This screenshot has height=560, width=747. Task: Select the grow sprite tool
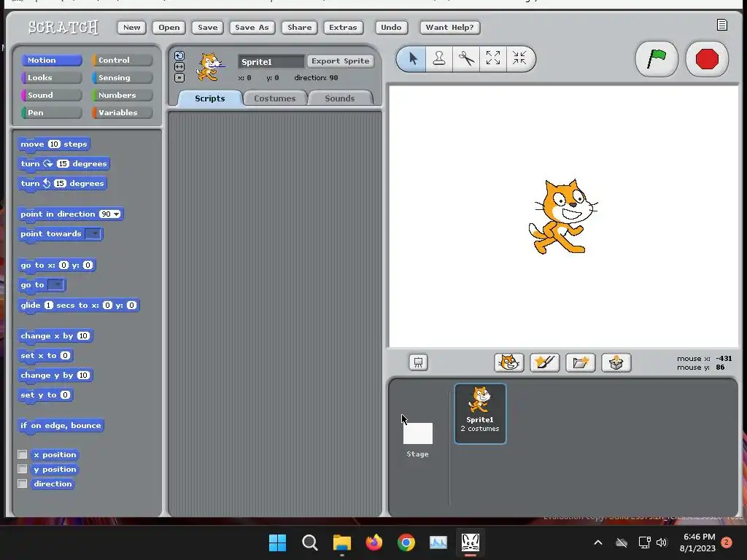point(493,58)
